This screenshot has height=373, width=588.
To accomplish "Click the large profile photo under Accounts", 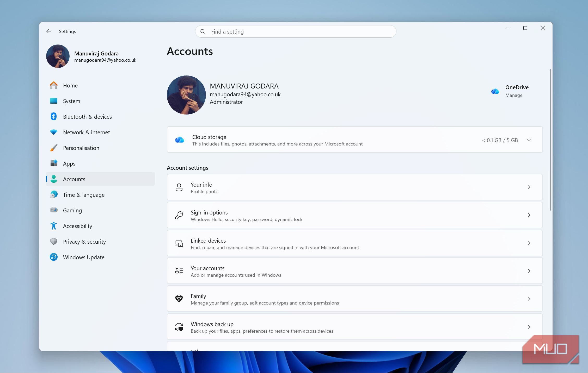I will [x=186, y=95].
